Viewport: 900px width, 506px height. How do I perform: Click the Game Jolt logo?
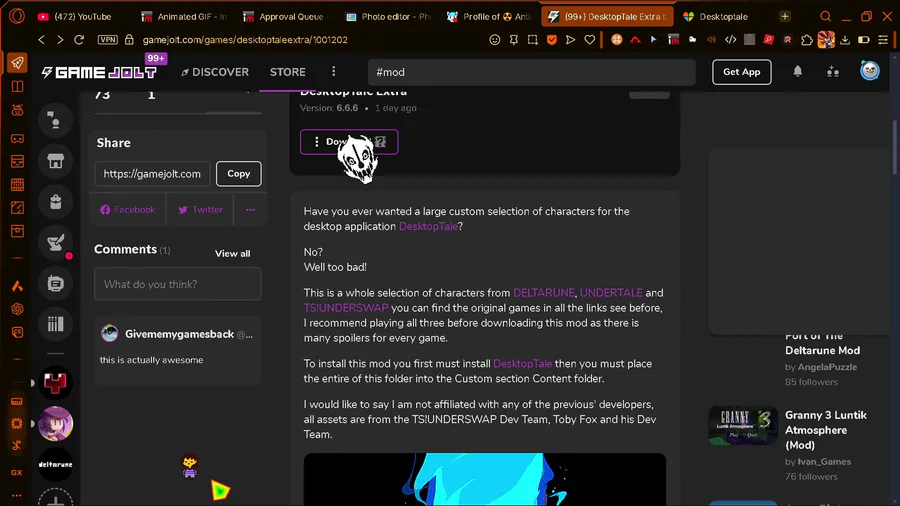pyautogui.click(x=99, y=72)
